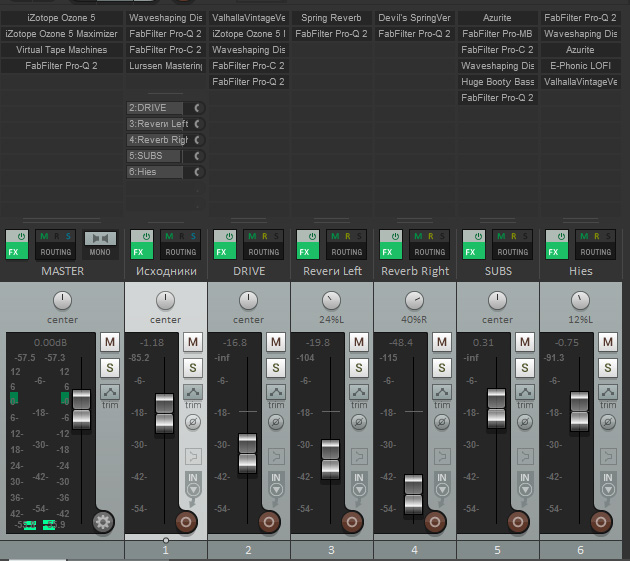Click the 0.00dB volume readout on MASTER

pos(50,343)
